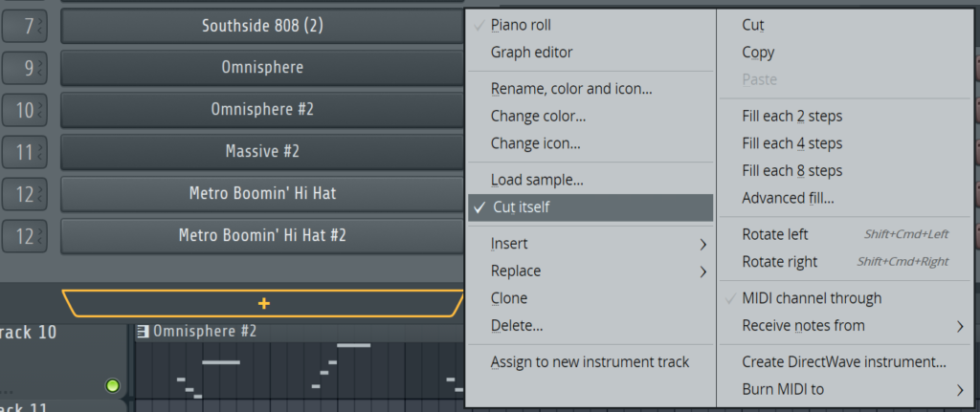The width and height of the screenshot is (980, 412).
Task: Click the add channel plus button
Action: click(263, 303)
